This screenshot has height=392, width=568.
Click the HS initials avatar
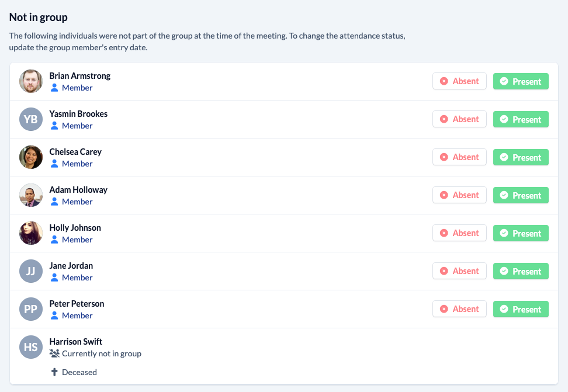point(31,347)
